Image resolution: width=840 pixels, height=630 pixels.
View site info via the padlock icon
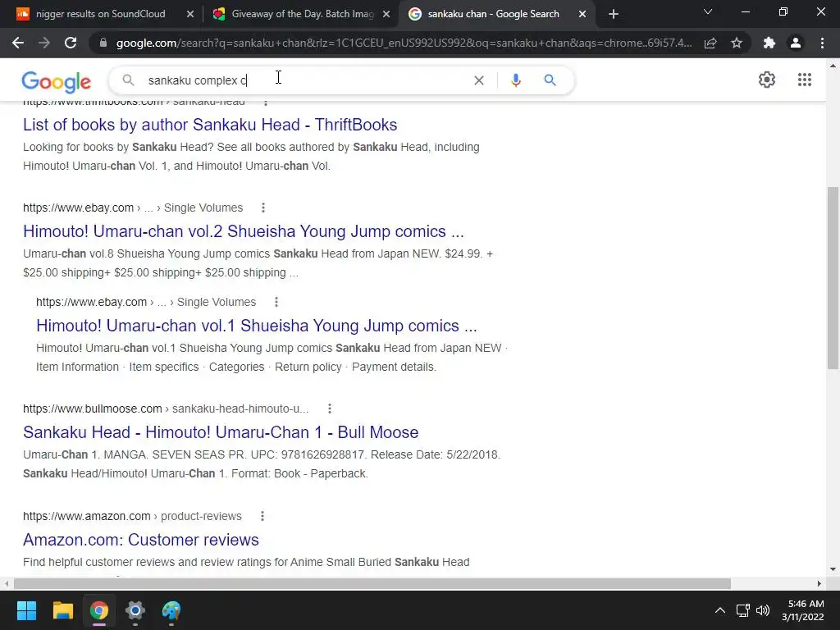point(103,43)
